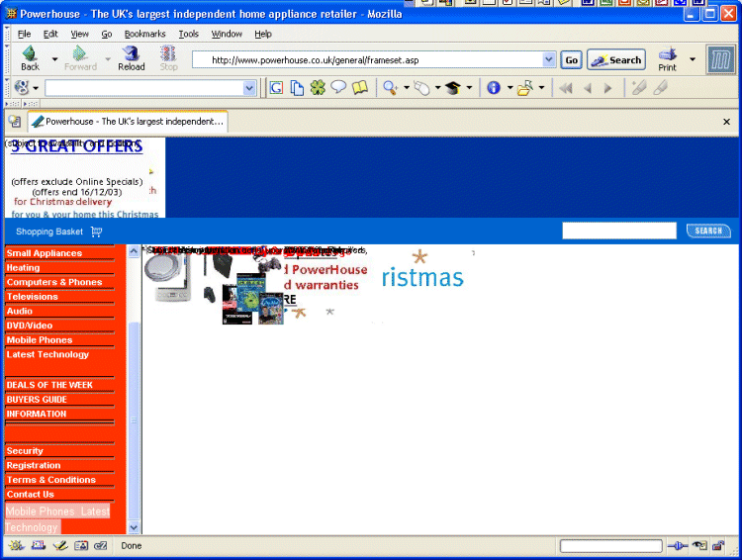Select the Powerhouse browser tab

pyautogui.click(x=128, y=122)
